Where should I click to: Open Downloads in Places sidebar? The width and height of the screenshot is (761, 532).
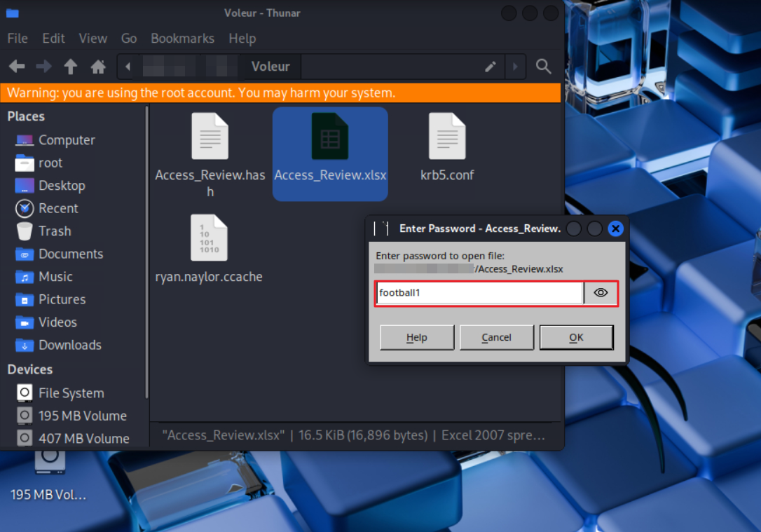click(69, 345)
